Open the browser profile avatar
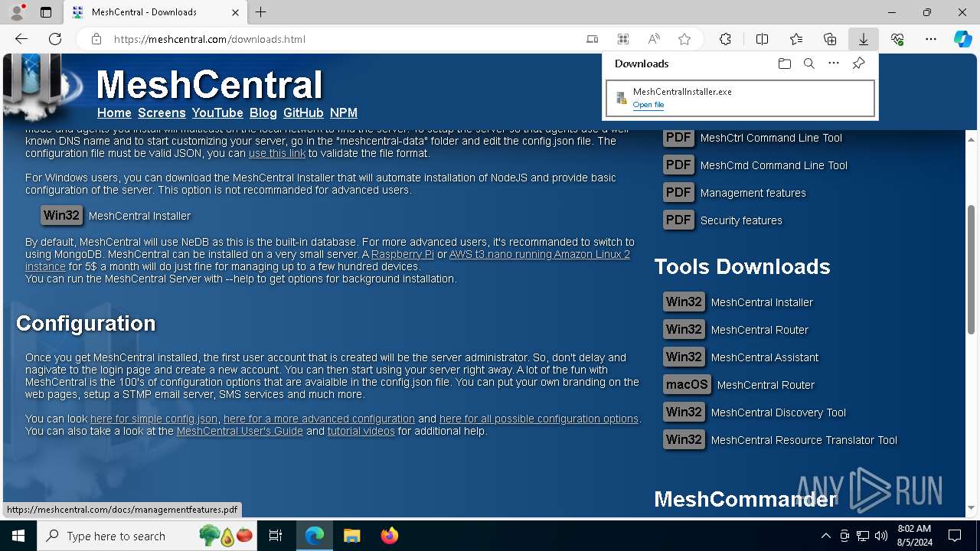The height and width of the screenshot is (551, 980). pos(17,12)
